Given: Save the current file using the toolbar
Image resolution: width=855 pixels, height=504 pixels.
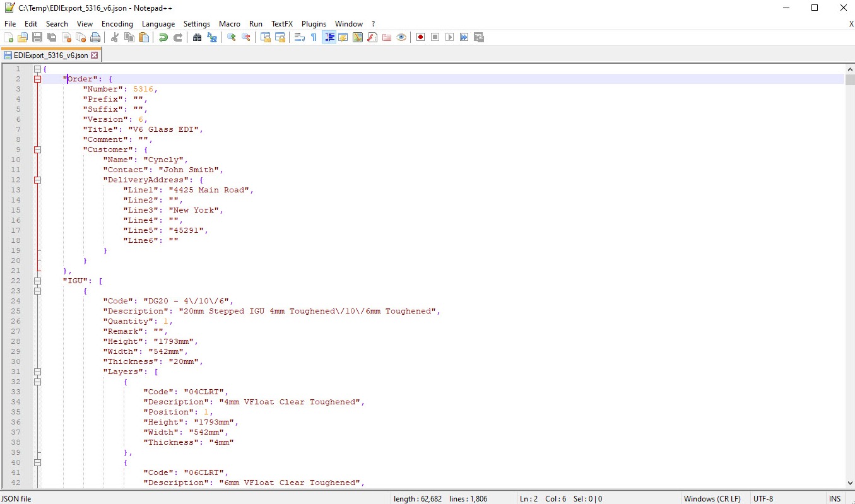Looking at the screenshot, I should [37, 38].
